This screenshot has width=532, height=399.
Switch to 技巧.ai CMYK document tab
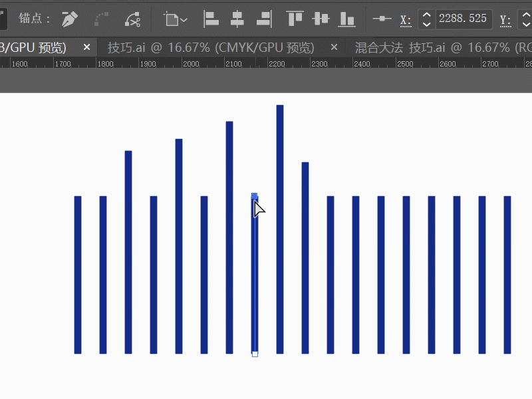point(211,47)
